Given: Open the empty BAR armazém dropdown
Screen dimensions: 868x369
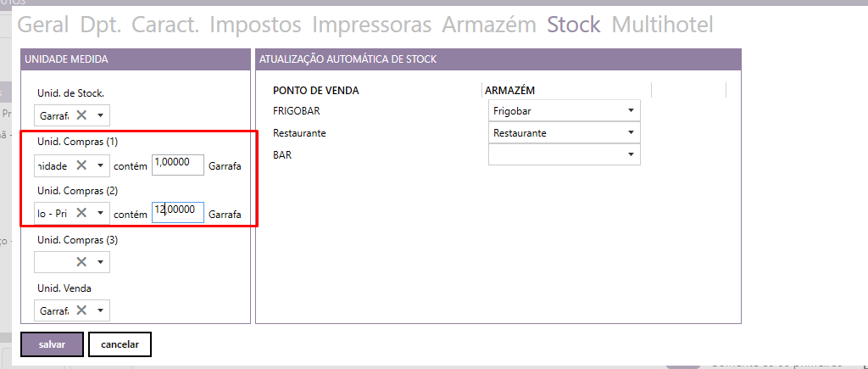Looking at the screenshot, I should click(x=631, y=155).
